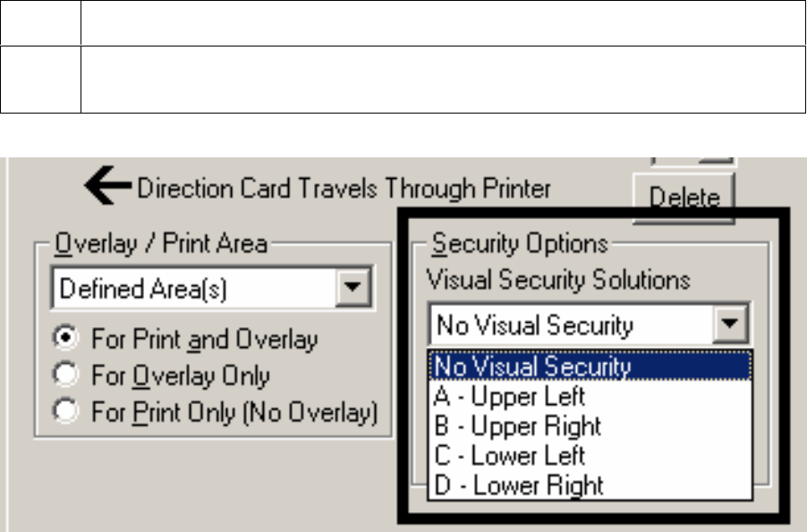Pick the highlighted No Visual Security list entry

coord(590,366)
